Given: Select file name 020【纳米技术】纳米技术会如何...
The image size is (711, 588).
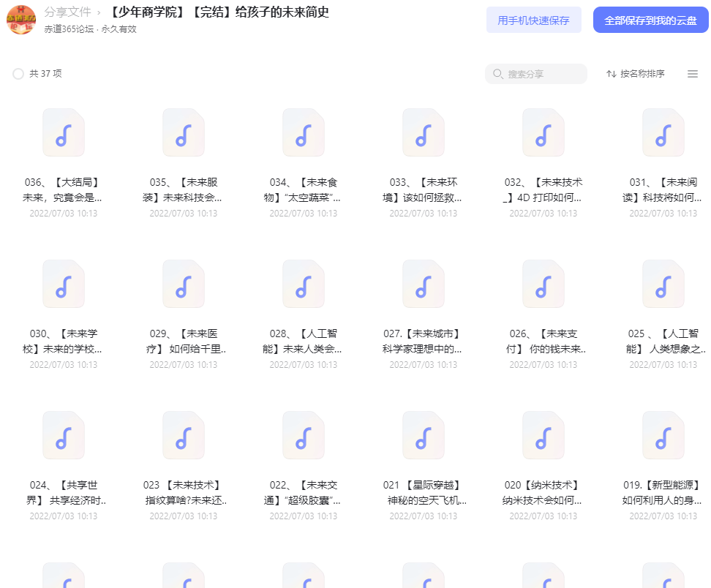Looking at the screenshot, I should click(542, 493).
